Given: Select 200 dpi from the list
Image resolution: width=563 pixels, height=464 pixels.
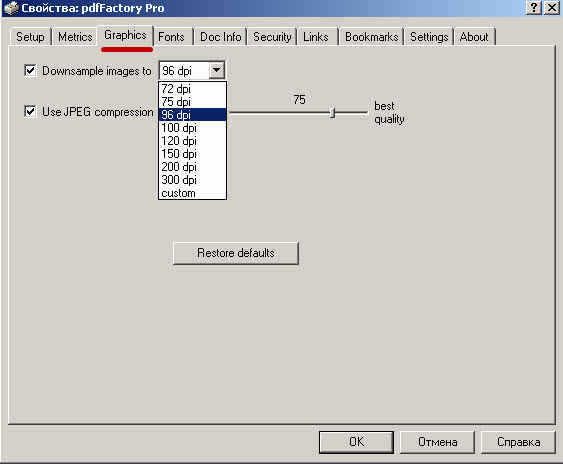Looking at the screenshot, I should coord(192,167).
